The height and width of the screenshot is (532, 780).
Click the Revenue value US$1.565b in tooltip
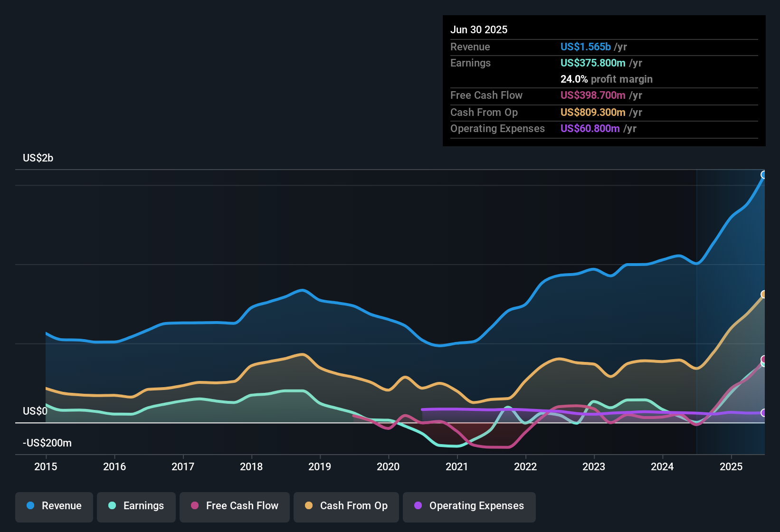pos(586,47)
